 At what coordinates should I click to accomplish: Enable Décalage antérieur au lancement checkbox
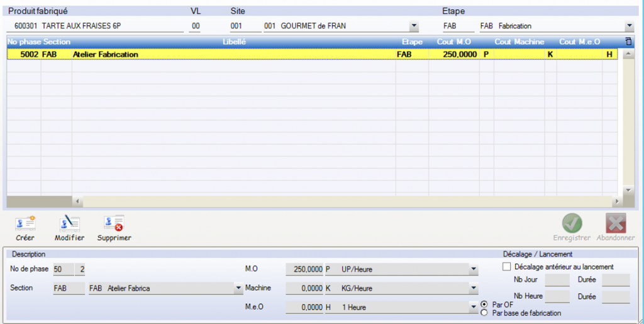tap(507, 267)
